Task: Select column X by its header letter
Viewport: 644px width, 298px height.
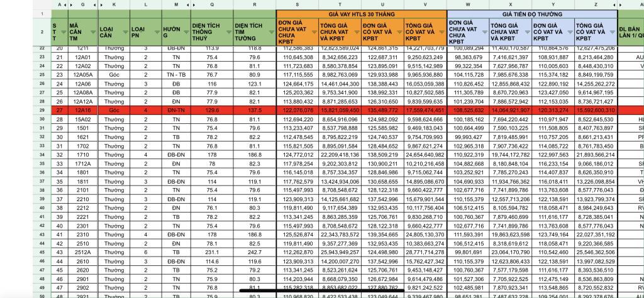Action: [511, 4]
